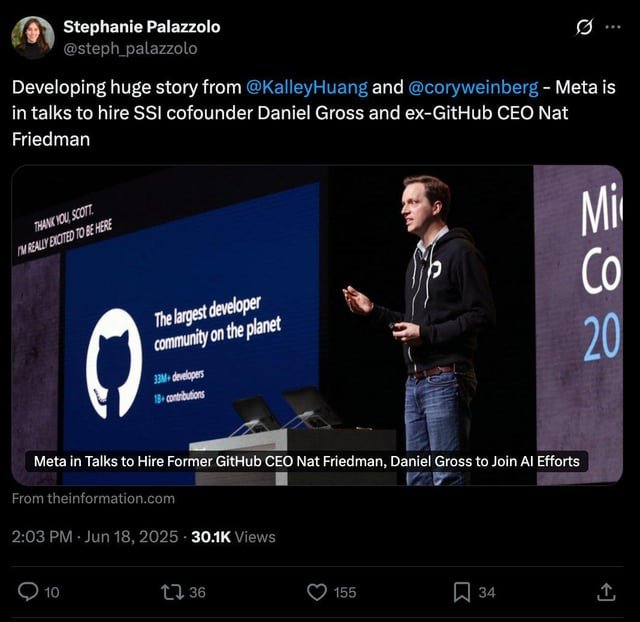Screen dimensions: 640x622
Task: Repost this tweet using the retweet icon
Action: 173,592
